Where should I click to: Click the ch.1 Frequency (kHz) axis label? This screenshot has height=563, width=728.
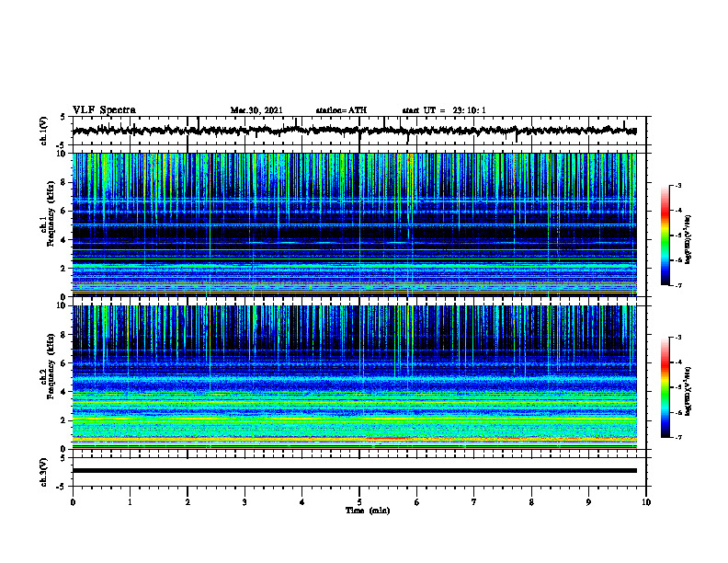[48, 213]
